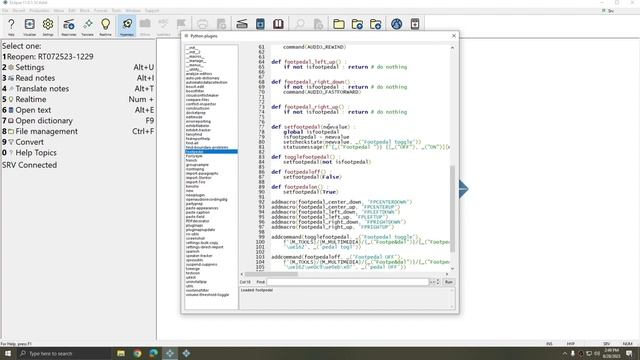Click the find next/previous stepper arrows
Image resolution: width=640 pixels, height=360 pixels.
tap(438, 282)
